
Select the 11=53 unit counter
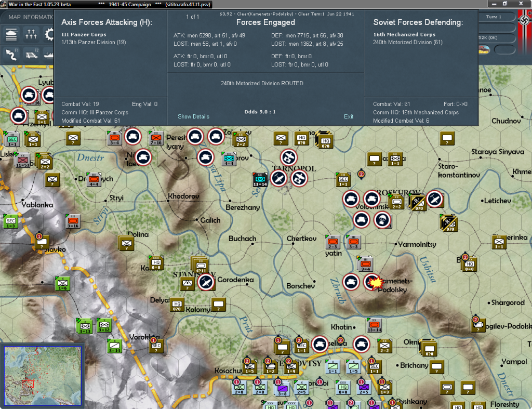pos(23,161)
